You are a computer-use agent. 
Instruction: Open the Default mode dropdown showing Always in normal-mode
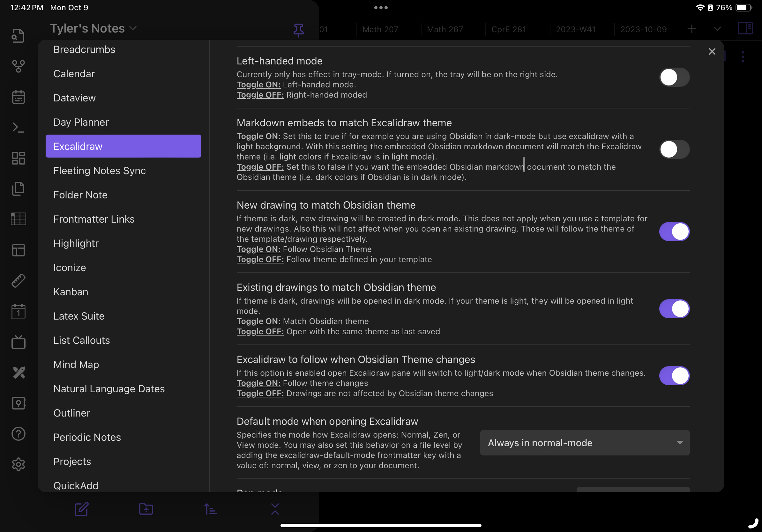pyautogui.click(x=585, y=443)
